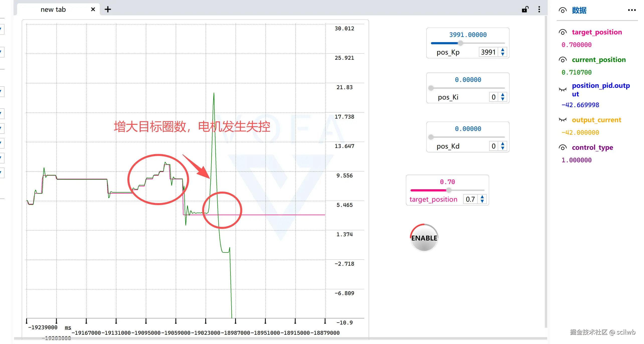Hide target_position curve via eye icon
The height and width of the screenshot is (344, 644).
click(562, 32)
